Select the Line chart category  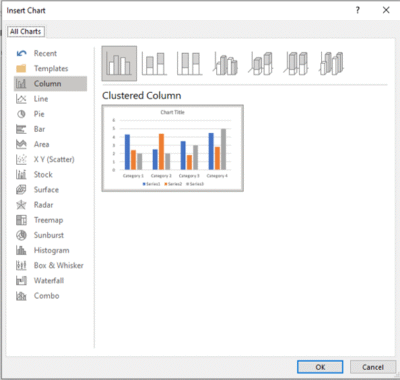coord(50,99)
